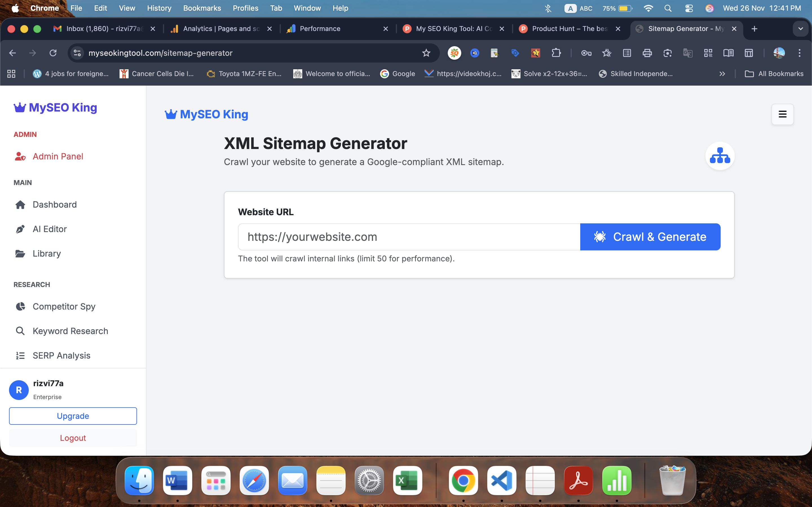
Task: Open the Chrome three-dot menu
Action: (800, 53)
